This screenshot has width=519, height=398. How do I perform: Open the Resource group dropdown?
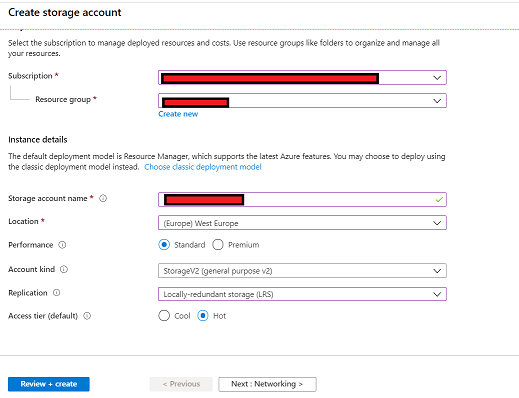(302, 101)
